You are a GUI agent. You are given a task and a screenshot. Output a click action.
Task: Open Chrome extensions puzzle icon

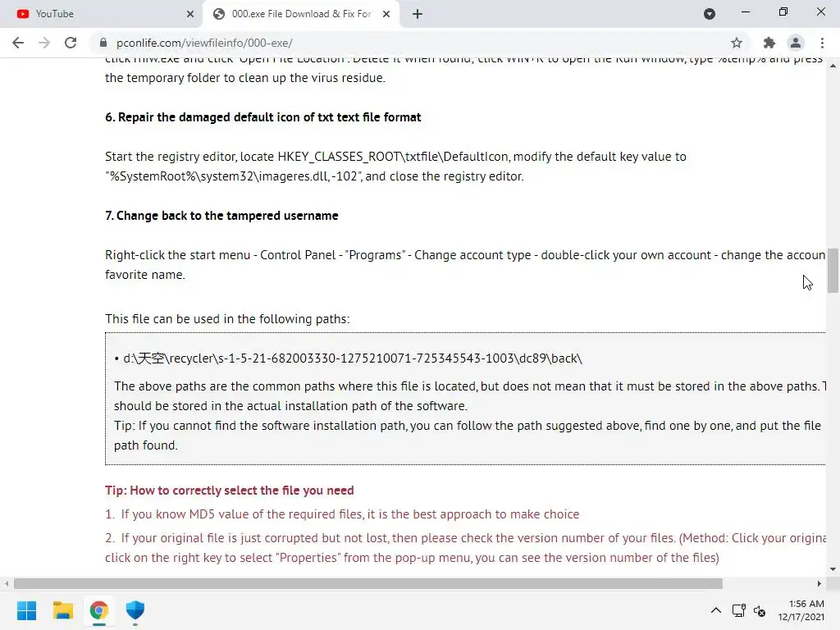click(x=769, y=43)
